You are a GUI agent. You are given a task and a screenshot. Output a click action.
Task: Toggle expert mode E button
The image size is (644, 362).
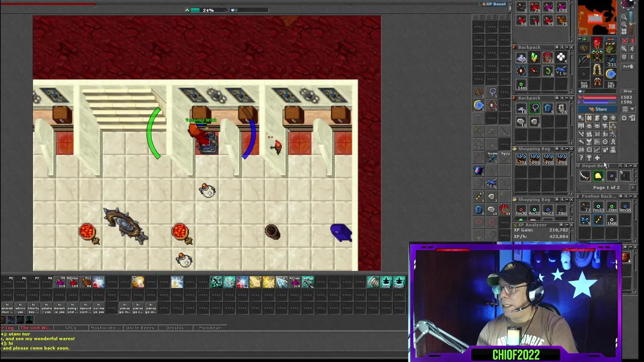tap(632, 57)
